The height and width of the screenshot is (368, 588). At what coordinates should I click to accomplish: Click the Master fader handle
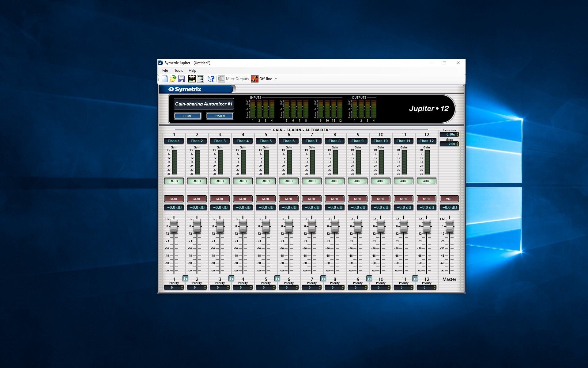tap(449, 226)
